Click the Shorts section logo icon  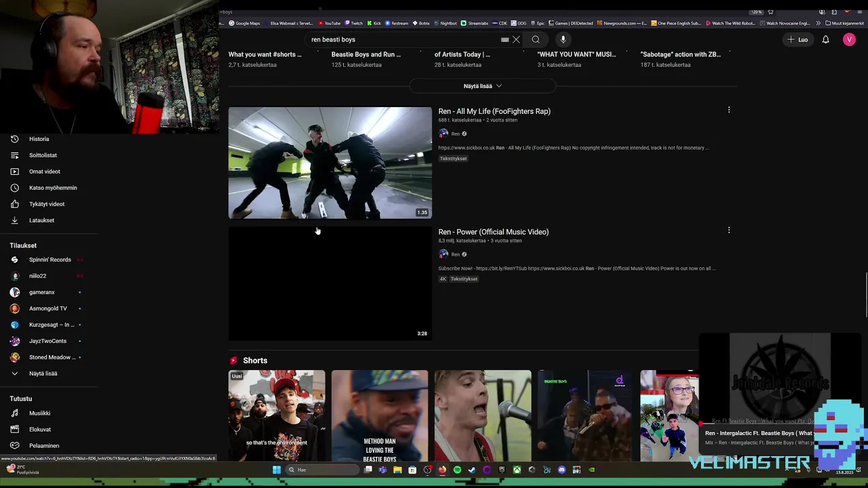(233, 361)
